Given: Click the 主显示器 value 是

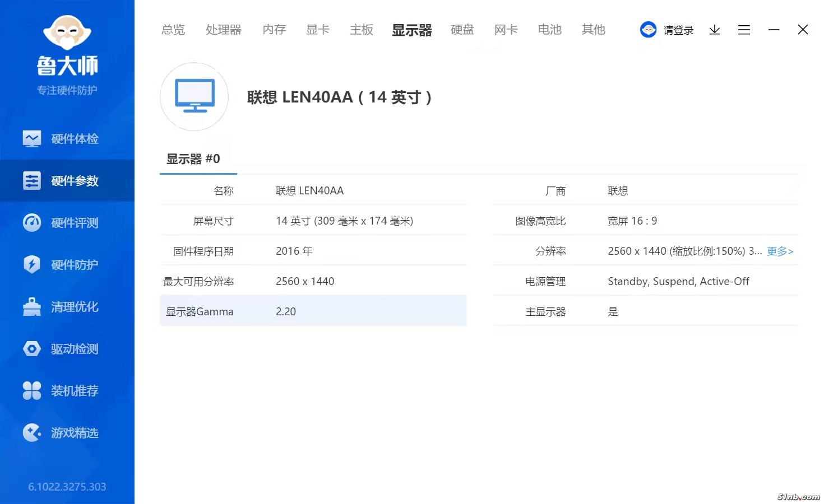Looking at the screenshot, I should click(x=613, y=312).
